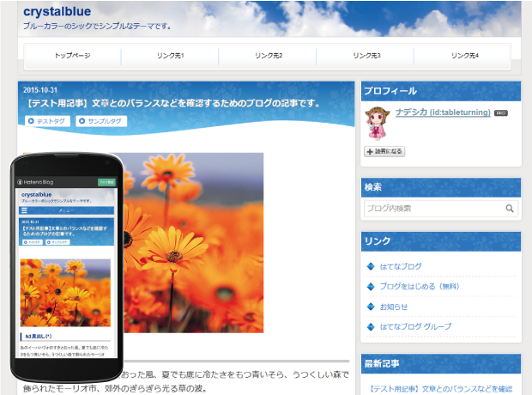Click the flower image in phone preview
532x395 pixels.
(x=65, y=293)
